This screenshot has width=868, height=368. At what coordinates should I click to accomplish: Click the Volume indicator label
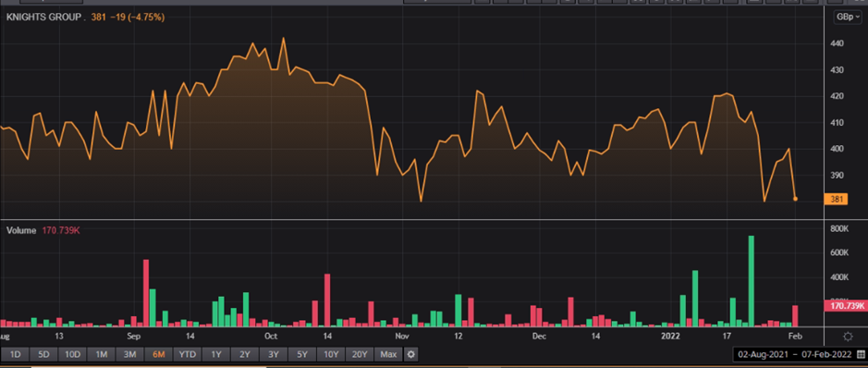pos(21,230)
